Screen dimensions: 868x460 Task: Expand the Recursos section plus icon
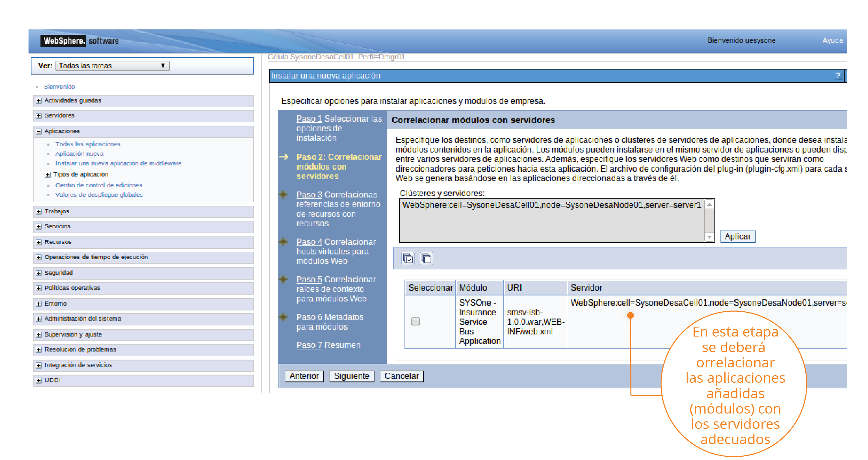[39, 242]
